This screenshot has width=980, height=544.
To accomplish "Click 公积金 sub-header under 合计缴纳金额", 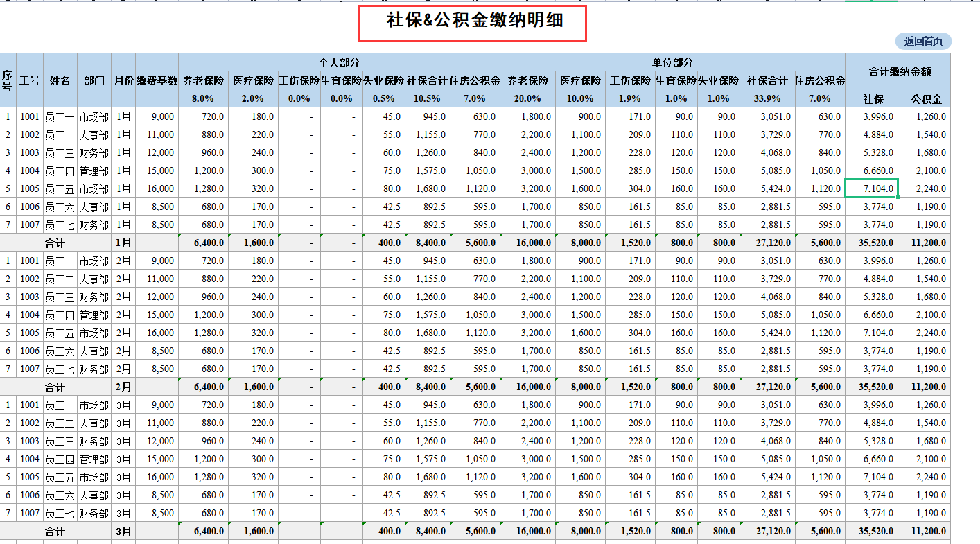I will pyautogui.click(x=924, y=98).
